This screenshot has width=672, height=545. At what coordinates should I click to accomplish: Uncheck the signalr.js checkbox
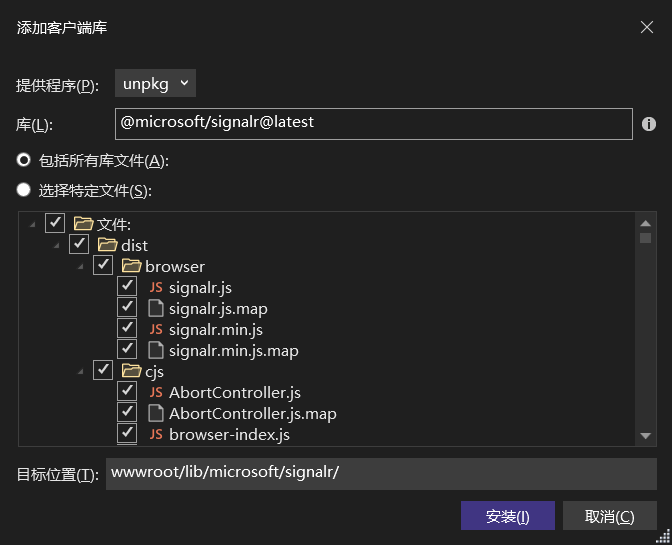(127, 286)
